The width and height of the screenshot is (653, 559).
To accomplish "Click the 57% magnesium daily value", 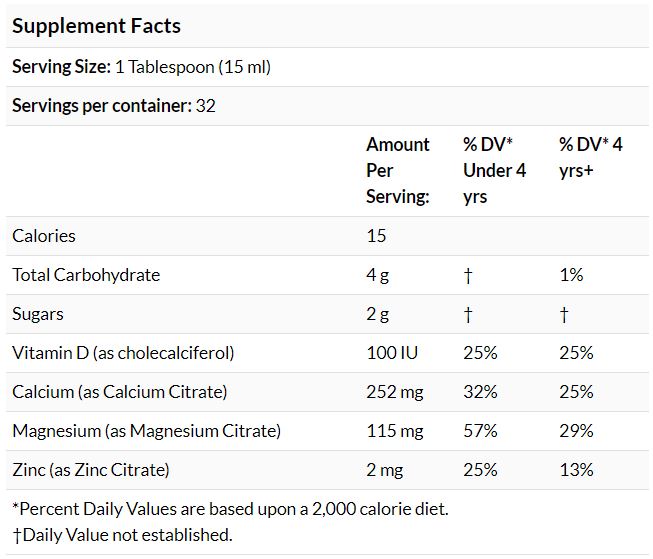I will [480, 431].
